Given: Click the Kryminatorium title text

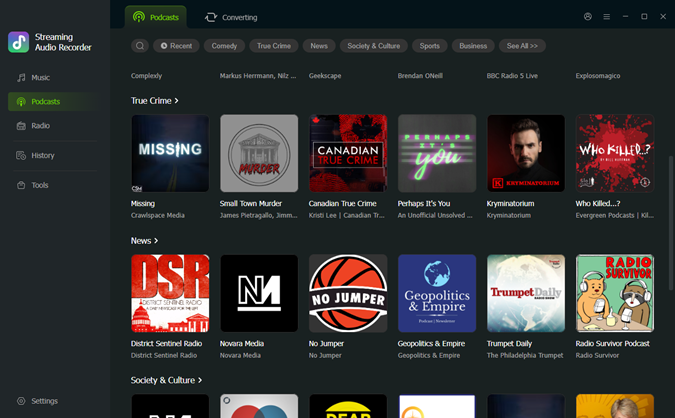Looking at the screenshot, I should [511, 204].
